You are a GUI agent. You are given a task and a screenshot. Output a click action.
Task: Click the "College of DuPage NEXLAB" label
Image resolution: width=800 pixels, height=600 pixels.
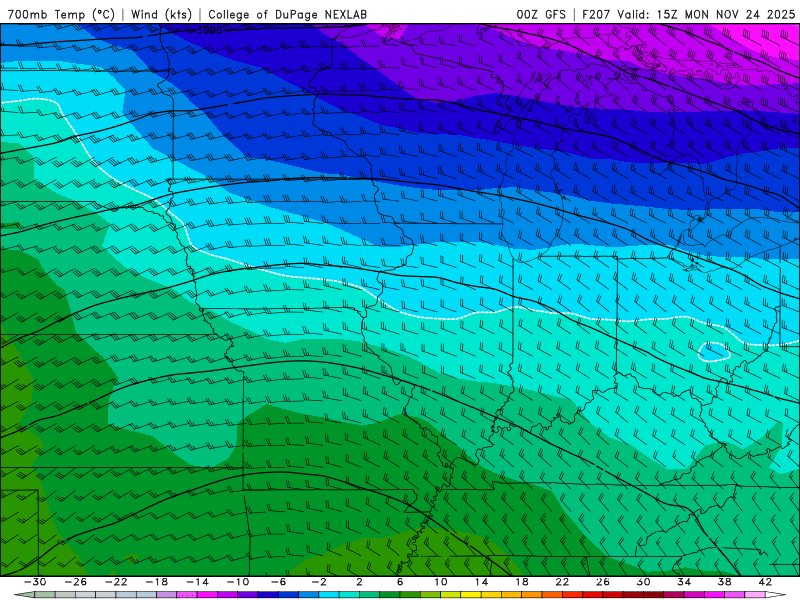(x=287, y=14)
